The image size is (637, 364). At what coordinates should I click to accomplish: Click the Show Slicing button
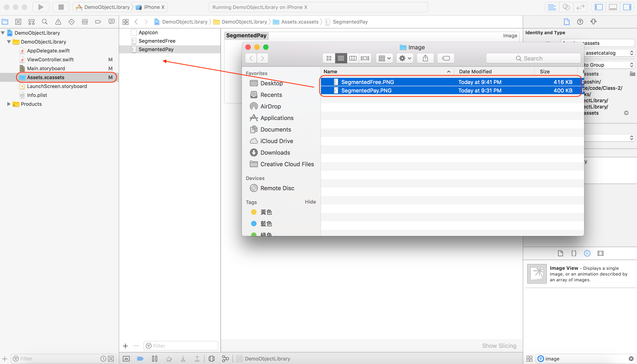499,346
